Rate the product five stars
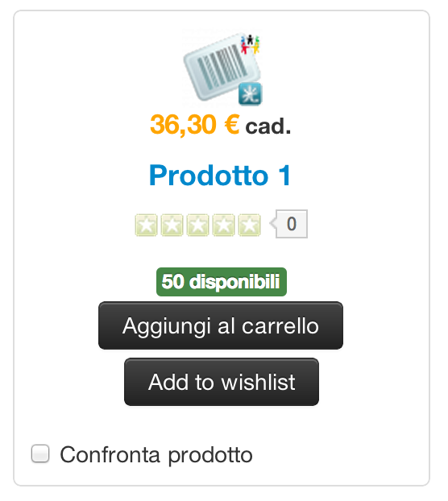 coord(250,226)
